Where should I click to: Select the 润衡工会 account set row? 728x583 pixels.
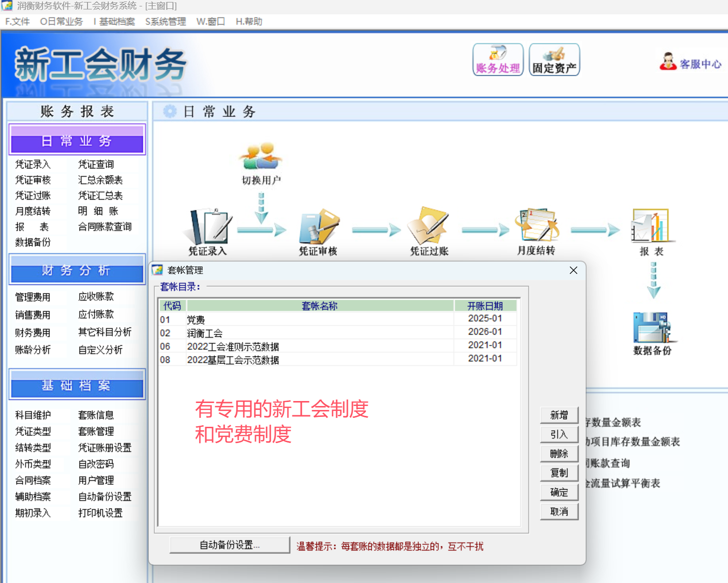[x=338, y=333]
